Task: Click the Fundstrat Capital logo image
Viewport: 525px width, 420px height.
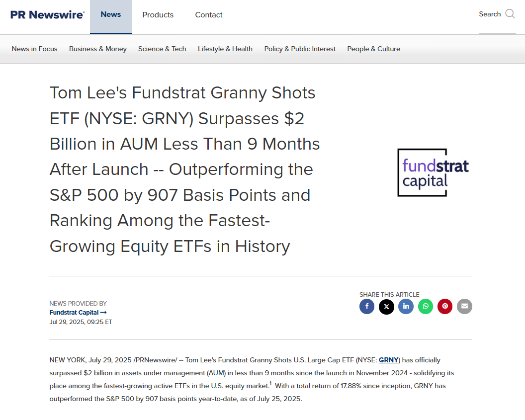Action: pyautogui.click(x=433, y=172)
